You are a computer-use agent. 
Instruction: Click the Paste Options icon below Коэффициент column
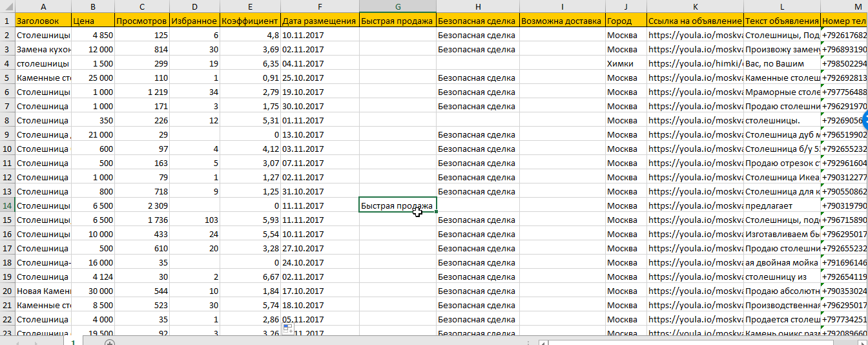288,329
